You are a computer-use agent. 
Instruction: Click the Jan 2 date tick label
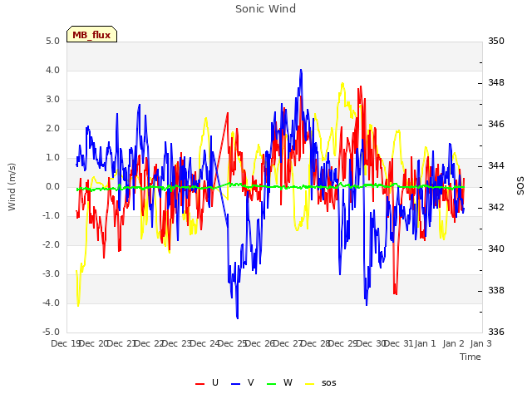click(453, 343)
